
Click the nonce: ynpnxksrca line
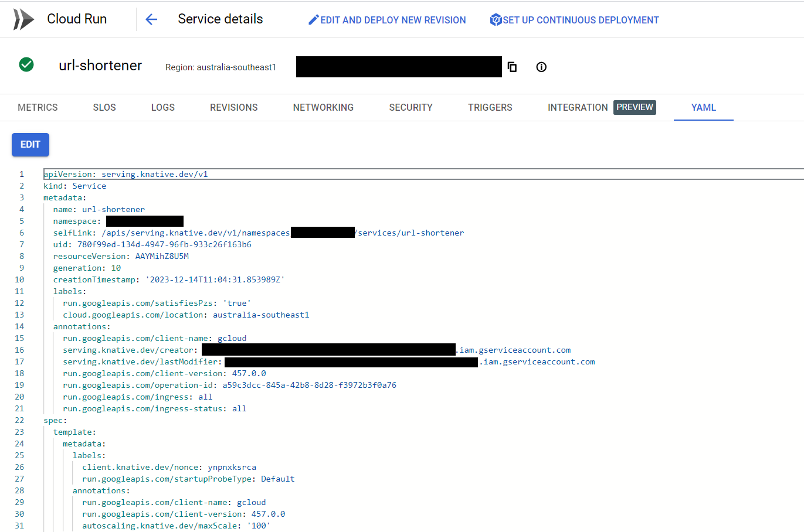click(x=169, y=467)
